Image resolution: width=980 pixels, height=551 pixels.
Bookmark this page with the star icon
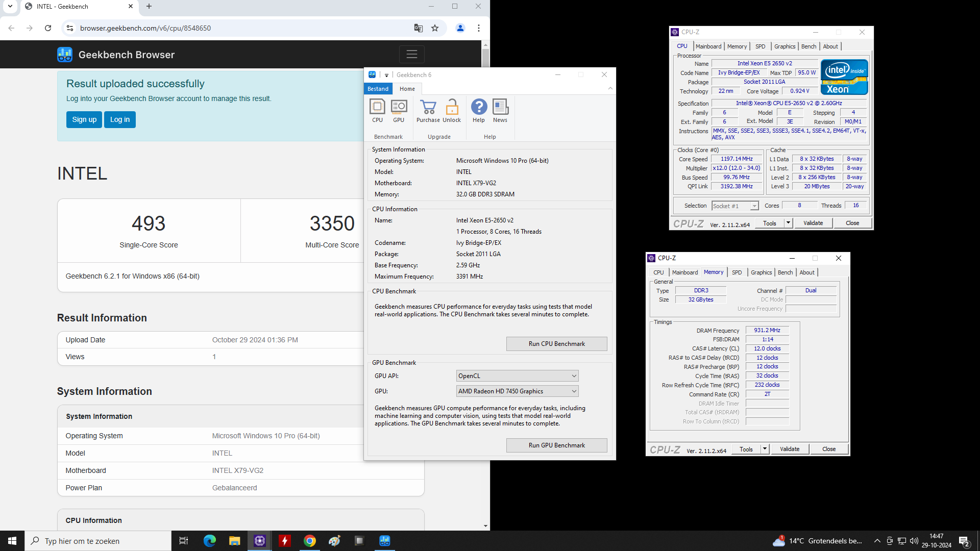click(435, 28)
